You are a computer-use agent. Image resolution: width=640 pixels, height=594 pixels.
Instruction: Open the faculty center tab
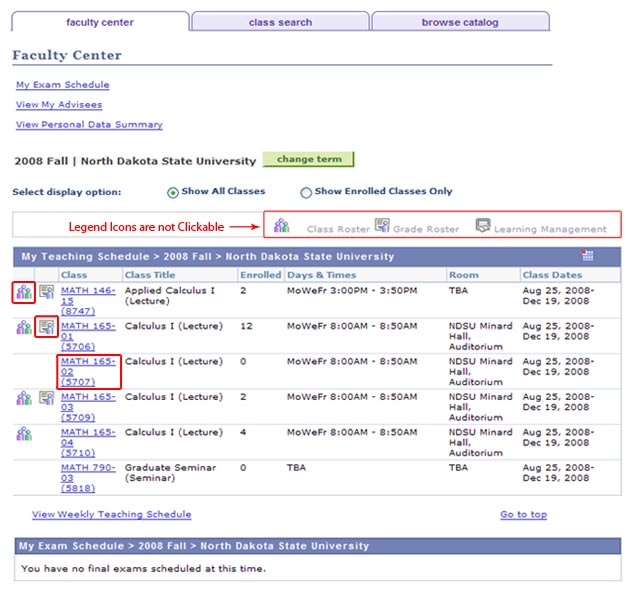point(100,22)
